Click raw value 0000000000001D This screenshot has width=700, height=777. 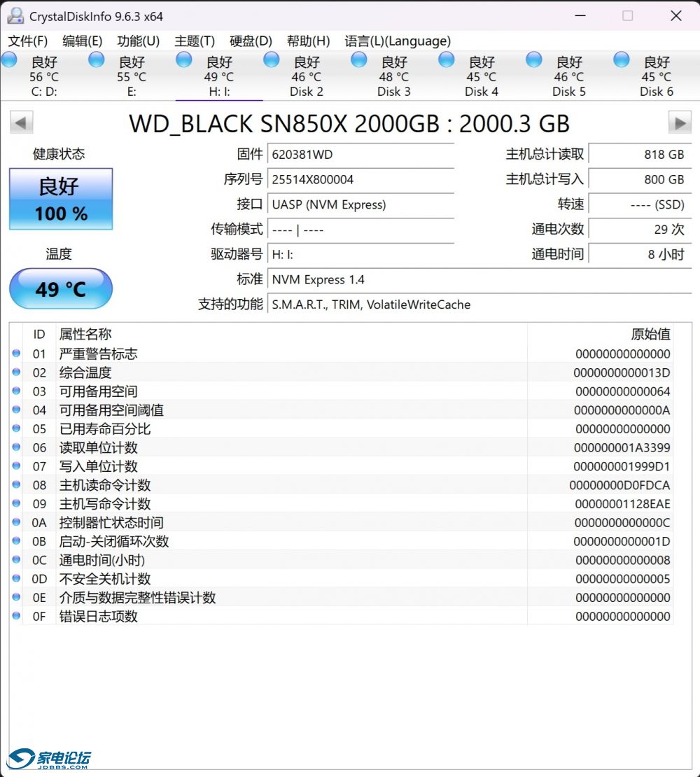pos(622,541)
